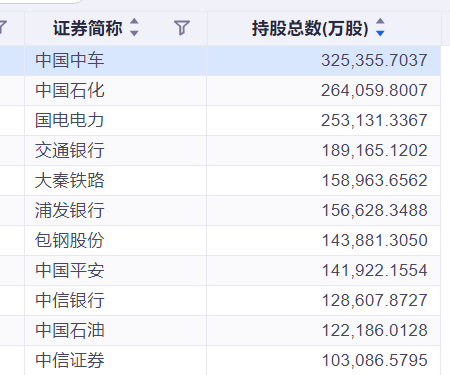450x375 pixels.
Task: Click the 141,922.1554 holdings value
Action: point(374,270)
